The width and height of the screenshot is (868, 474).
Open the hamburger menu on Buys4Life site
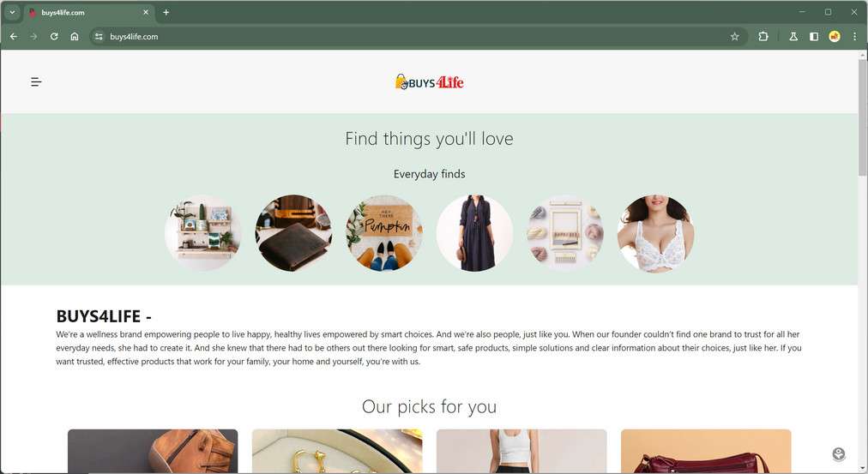pyautogui.click(x=36, y=82)
